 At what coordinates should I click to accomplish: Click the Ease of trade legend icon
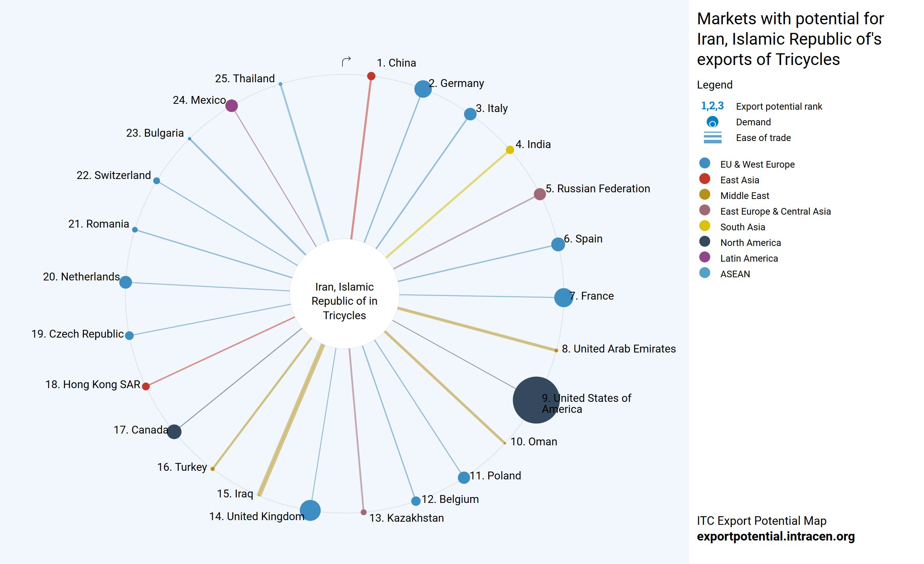712,138
